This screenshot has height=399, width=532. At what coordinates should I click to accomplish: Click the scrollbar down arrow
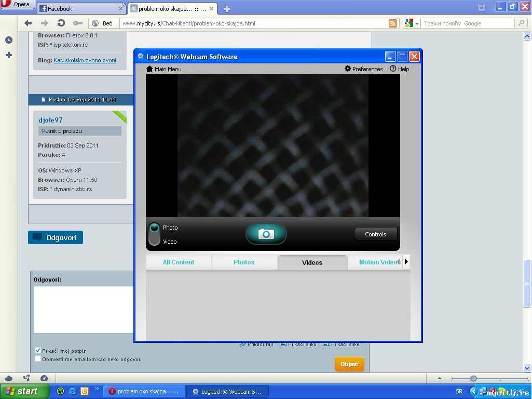pyautogui.click(x=527, y=368)
